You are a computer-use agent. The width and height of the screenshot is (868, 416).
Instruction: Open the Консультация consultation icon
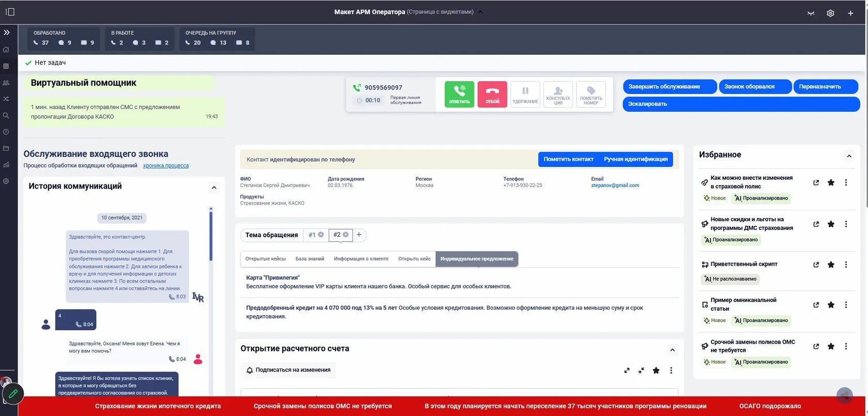(558, 94)
